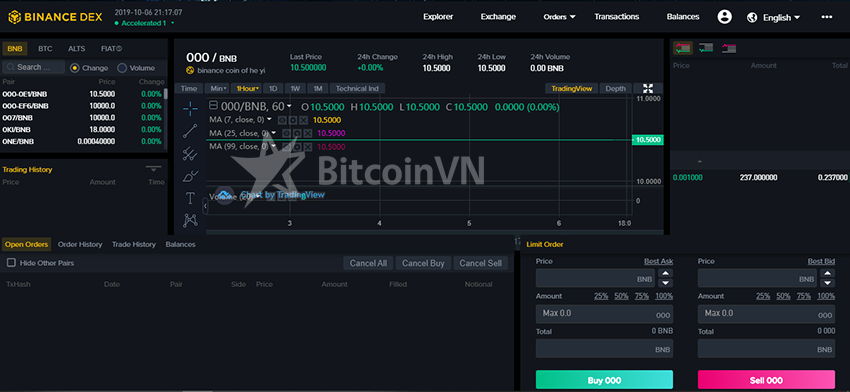Increase the sell price with up stepper
The image size is (850, 392).
pyautogui.click(x=827, y=273)
